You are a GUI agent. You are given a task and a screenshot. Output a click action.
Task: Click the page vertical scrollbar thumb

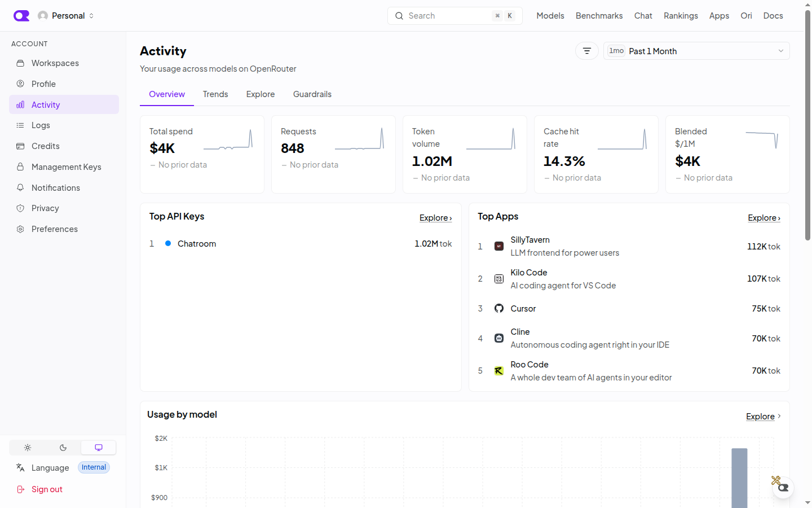click(807, 125)
